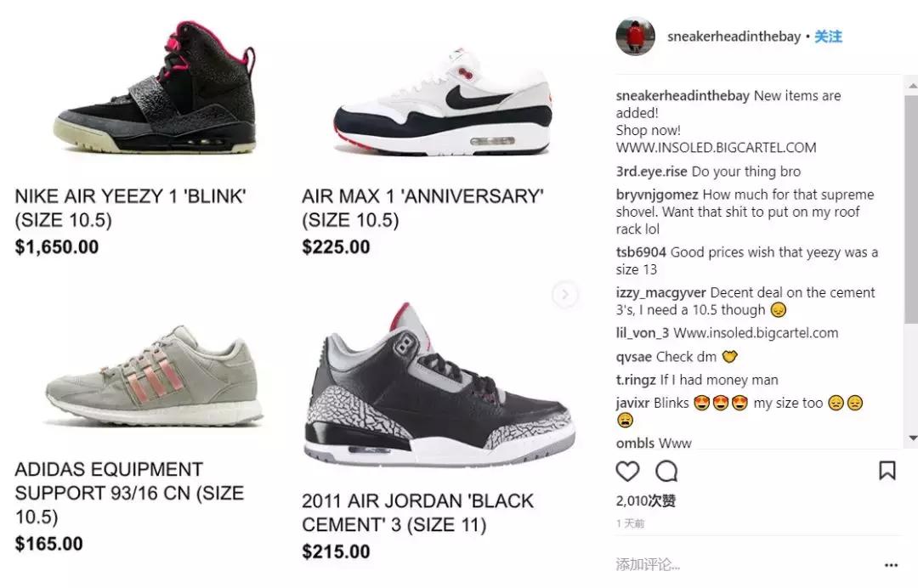Open 3rd.eye.rise commenter profile
The image size is (918, 588).
651,172
